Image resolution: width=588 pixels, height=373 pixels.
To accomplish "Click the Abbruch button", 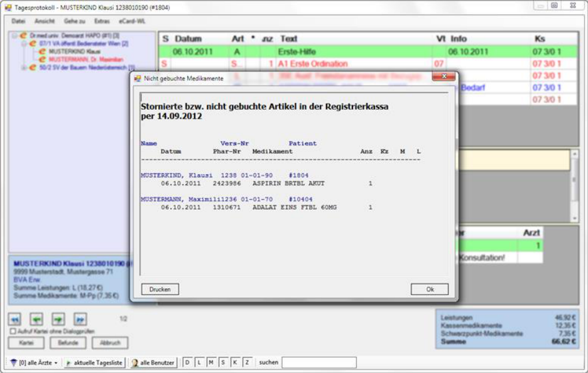I will click(x=110, y=343).
